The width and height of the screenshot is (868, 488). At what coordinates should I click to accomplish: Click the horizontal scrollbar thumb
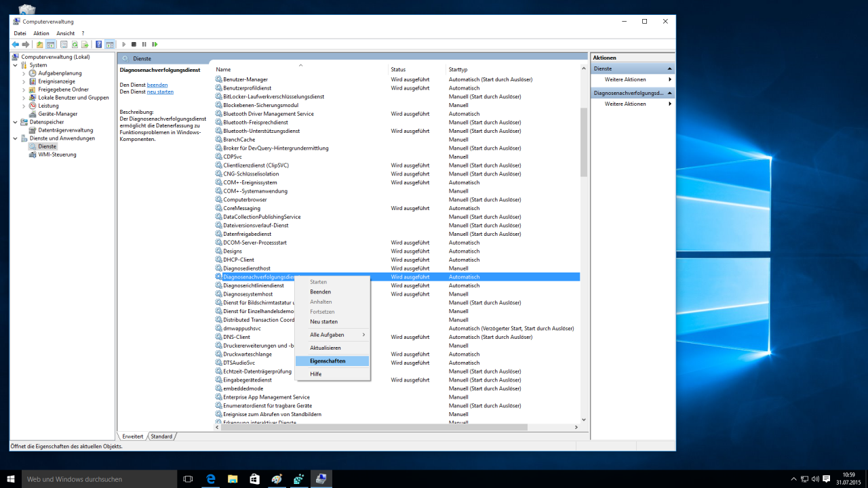click(374, 428)
